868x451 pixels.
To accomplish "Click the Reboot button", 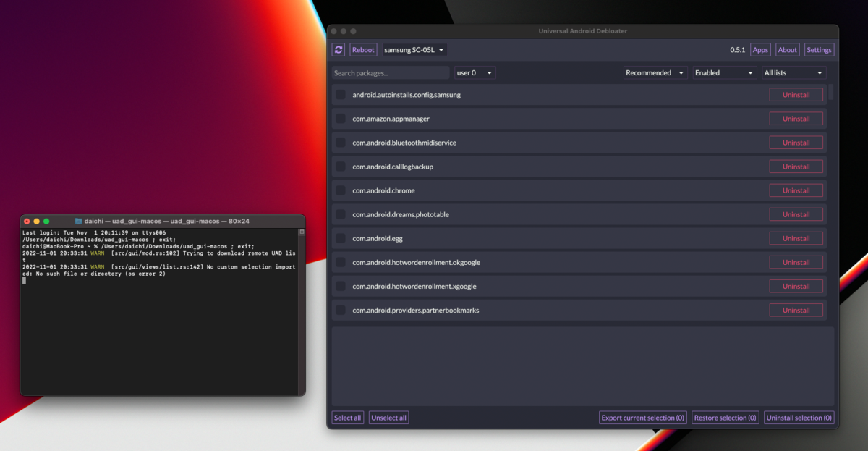I will coord(363,50).
